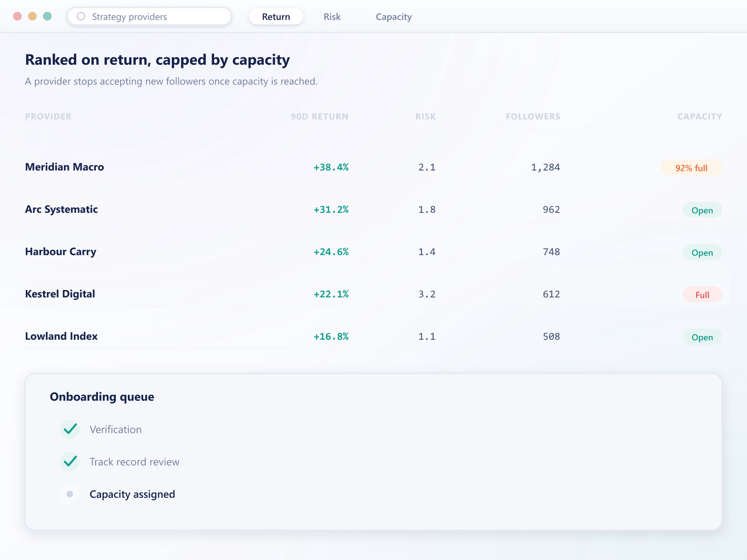This screenshot has width=747, height=560.
Task: Click the +16.8% return value
Action: [331, 336]
